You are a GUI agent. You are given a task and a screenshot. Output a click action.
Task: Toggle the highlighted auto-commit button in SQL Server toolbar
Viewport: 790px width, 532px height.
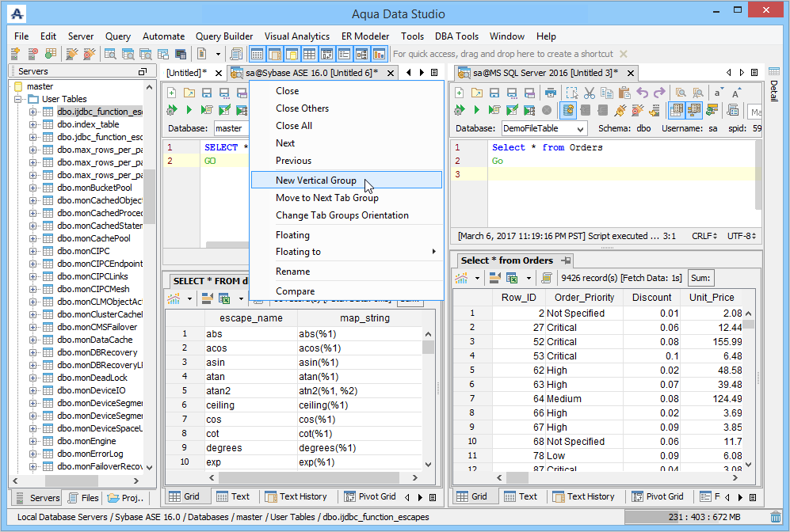[x=568, y=110]
